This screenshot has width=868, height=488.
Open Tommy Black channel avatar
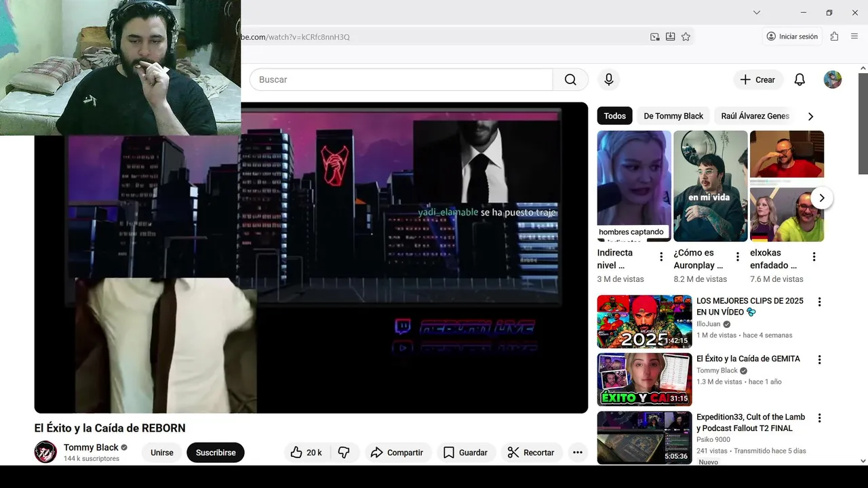click(45, 451)
